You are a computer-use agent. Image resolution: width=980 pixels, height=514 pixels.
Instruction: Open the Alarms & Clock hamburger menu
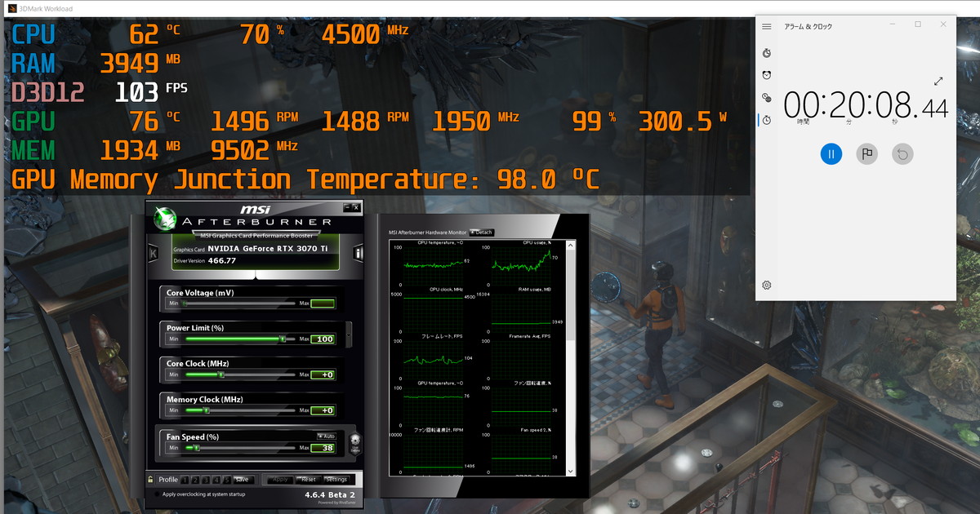766,26
